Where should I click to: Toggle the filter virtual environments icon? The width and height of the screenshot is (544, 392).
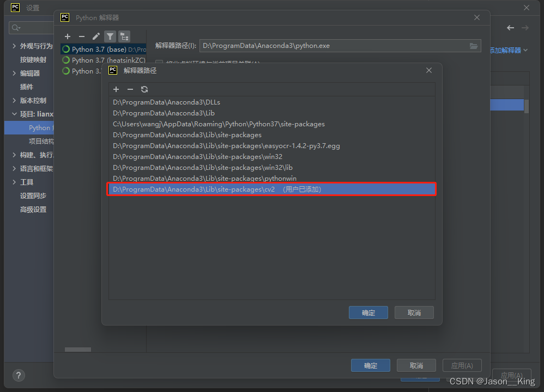point(110,36)
